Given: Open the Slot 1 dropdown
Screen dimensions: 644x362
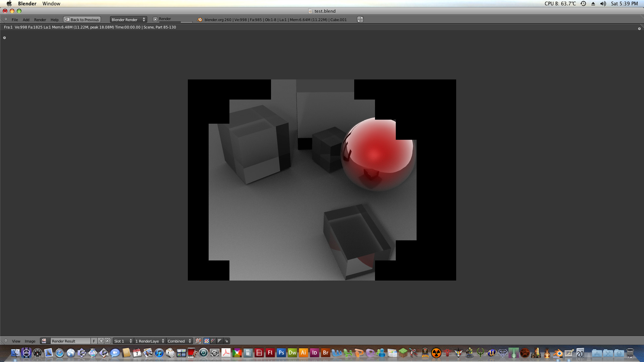Looking at the screenshot, I should [123, 341].
